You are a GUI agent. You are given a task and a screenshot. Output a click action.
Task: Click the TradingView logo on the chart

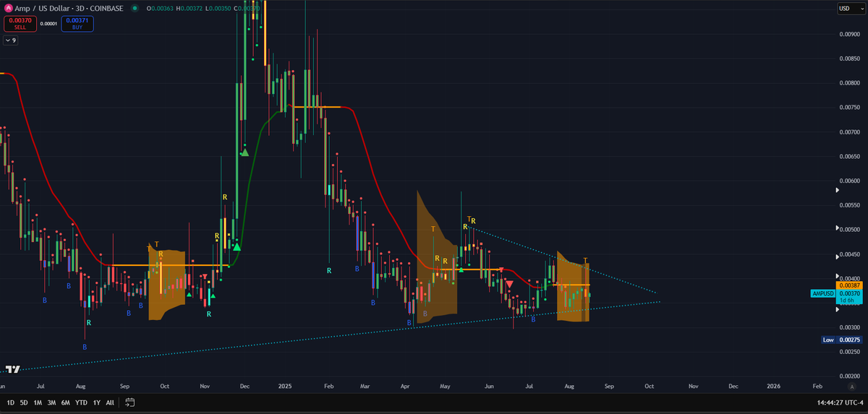tap(12, 369)
